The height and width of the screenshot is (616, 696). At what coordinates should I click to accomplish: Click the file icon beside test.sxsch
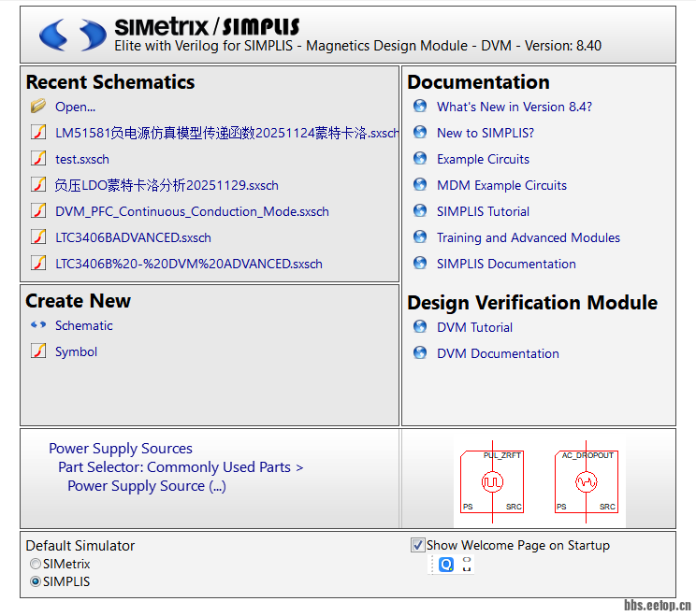tap(37, 159)
